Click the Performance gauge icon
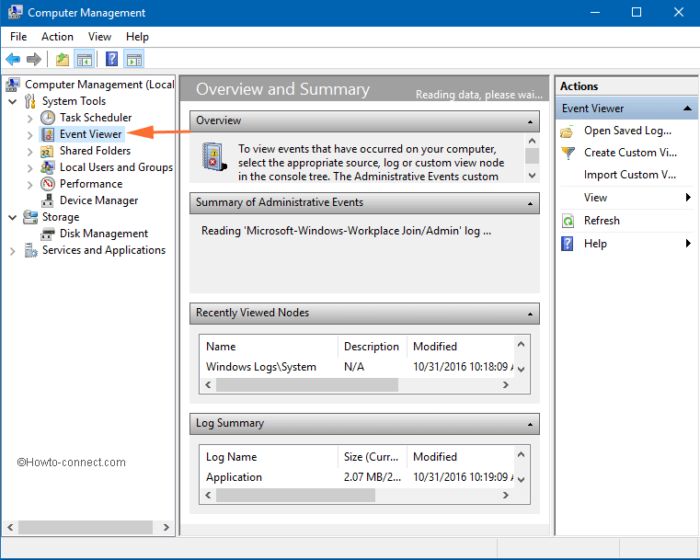Viewport: 700px width, 560px height. click(48, 184)
